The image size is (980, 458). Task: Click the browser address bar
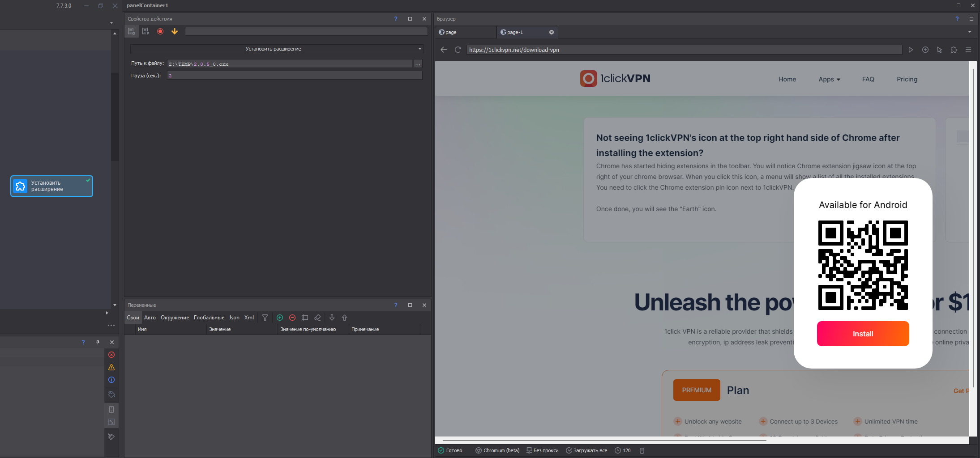(685, 50)
